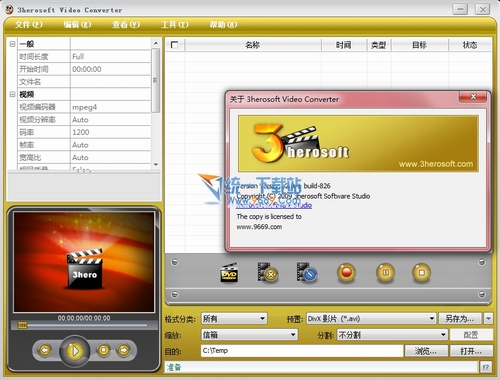Click the DVD add icon in toolbar
500x380 pixels.
[x=229, y=272]
